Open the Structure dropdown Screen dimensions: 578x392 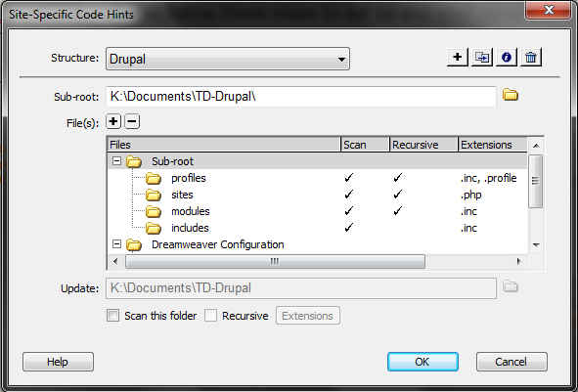[228, 59]
